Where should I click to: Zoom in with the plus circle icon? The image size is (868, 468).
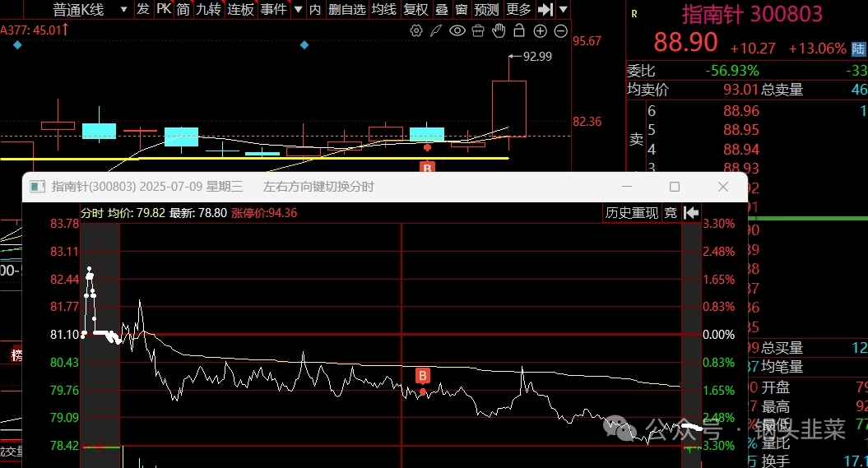[x=541, y=31]
